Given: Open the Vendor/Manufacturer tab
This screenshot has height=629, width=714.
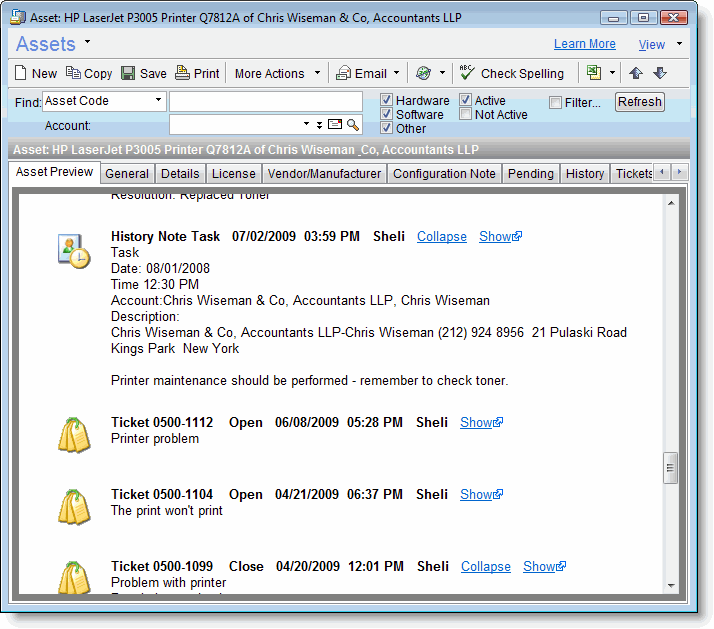Looking at the screenshot, I should [x=324, y=174].
